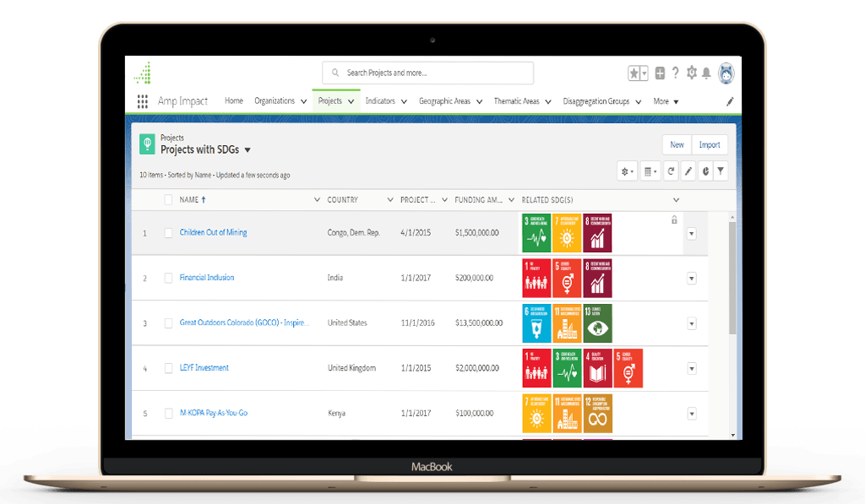This screenshot has height=504, width=865.
Task: Click the New button
Action: point(677,144)
